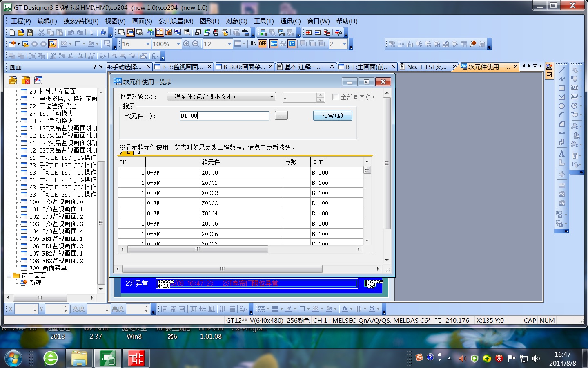Toggle the OFF state display button
Viewport: 588px width, 368px height.
(x=263, y=44)
